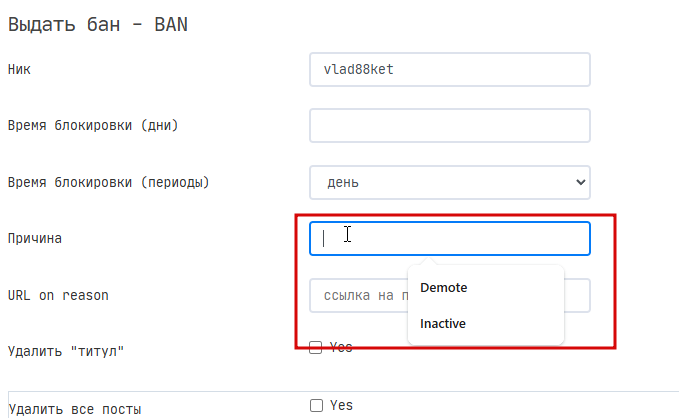Click the Ник field containing vlad88ket
The width and height of the screenshot is (679, 418).
pos(449,69)
